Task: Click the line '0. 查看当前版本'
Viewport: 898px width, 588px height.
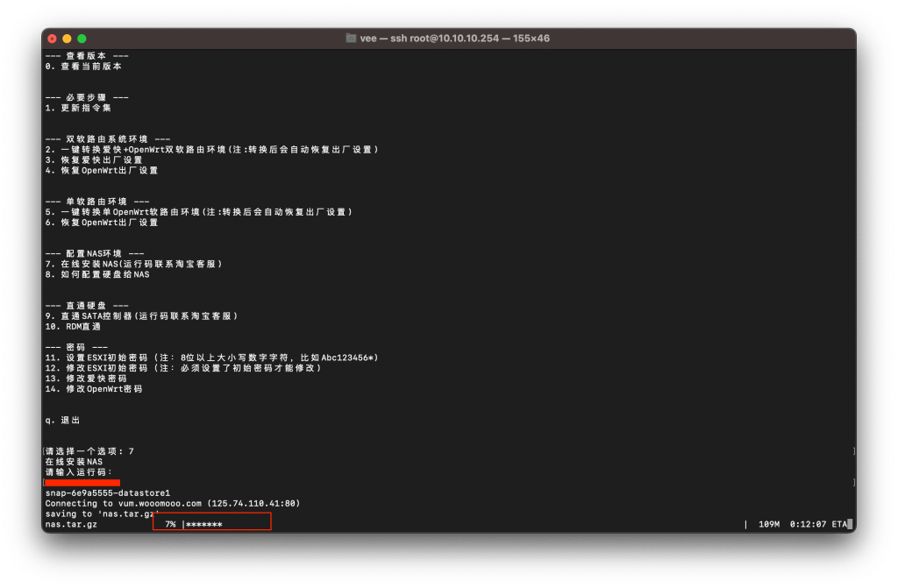Action: click(x=84, y=66)
